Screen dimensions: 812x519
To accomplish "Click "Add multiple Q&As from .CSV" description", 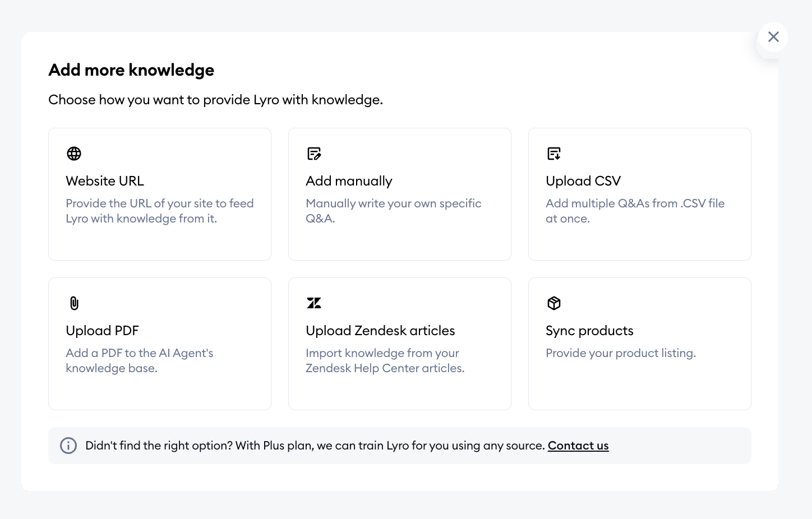I will click(635, 211).
